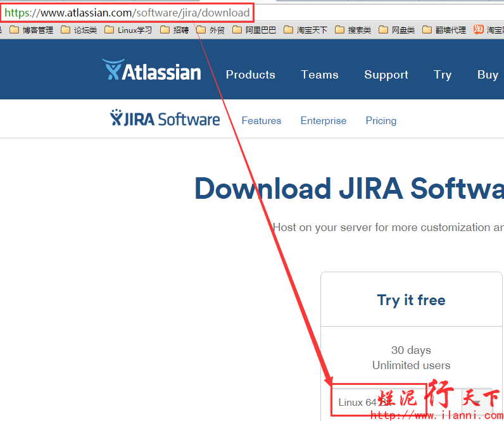Open the 搜索类 bookmark folder
This screenshot has height=421, width=504.
tap(353, 30)
